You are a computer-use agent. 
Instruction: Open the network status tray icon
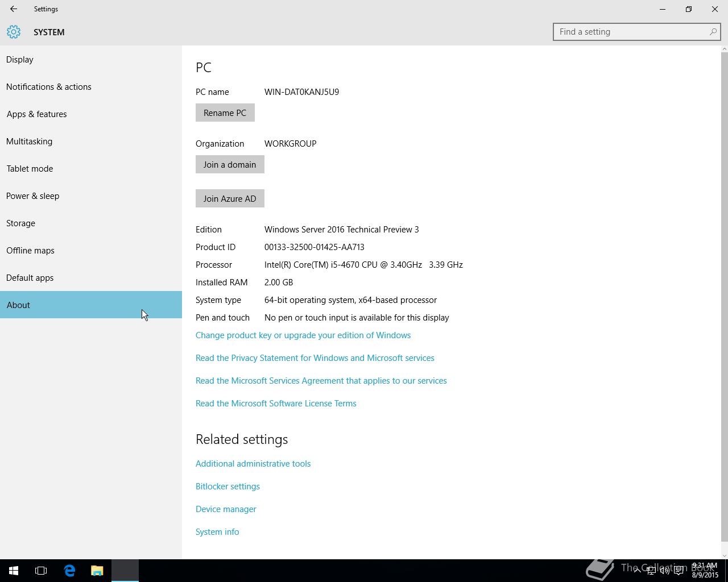coord(651,571)
